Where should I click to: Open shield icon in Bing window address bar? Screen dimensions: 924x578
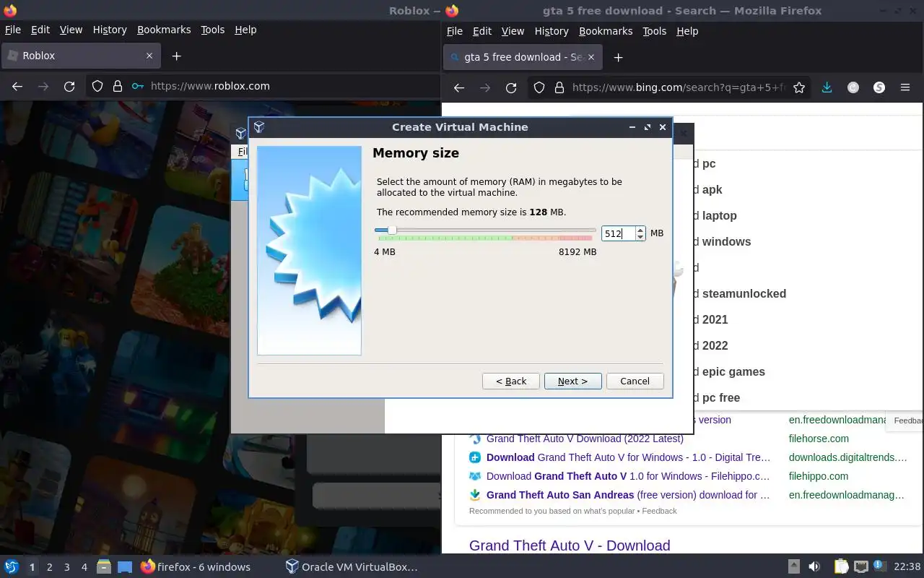click(539, 87)
